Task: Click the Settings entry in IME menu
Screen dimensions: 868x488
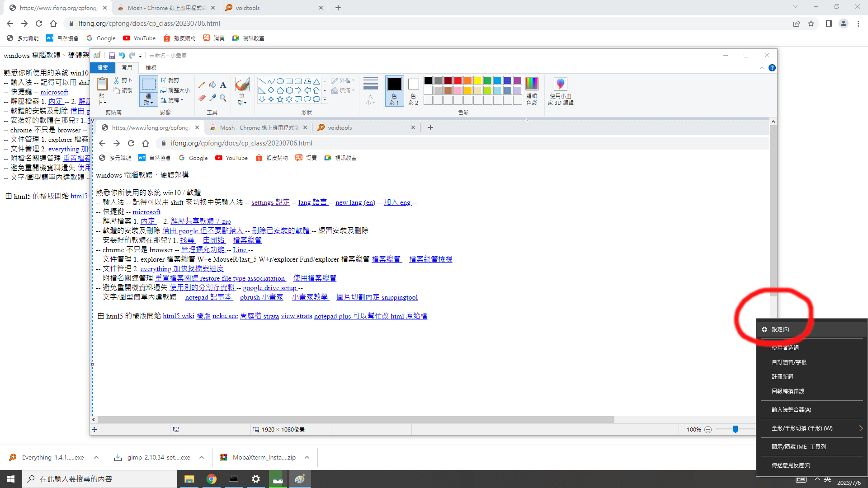Action: (x=780, y=329)
